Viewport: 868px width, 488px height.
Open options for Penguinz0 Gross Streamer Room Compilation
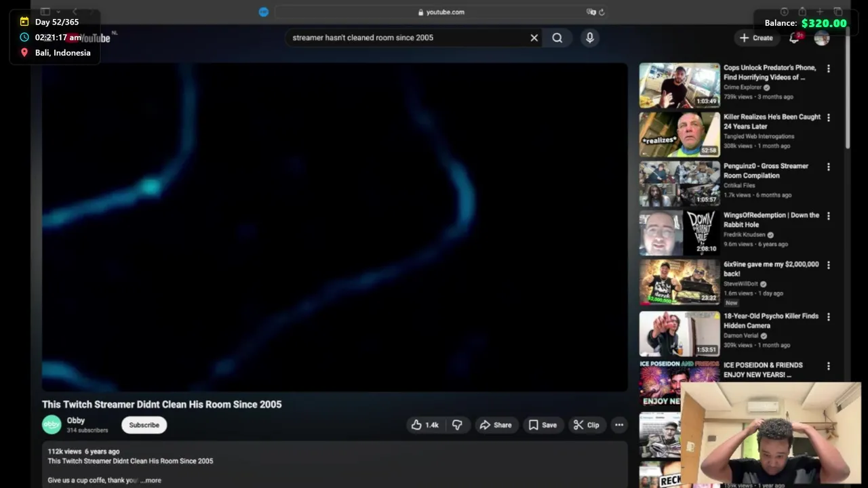828,167
